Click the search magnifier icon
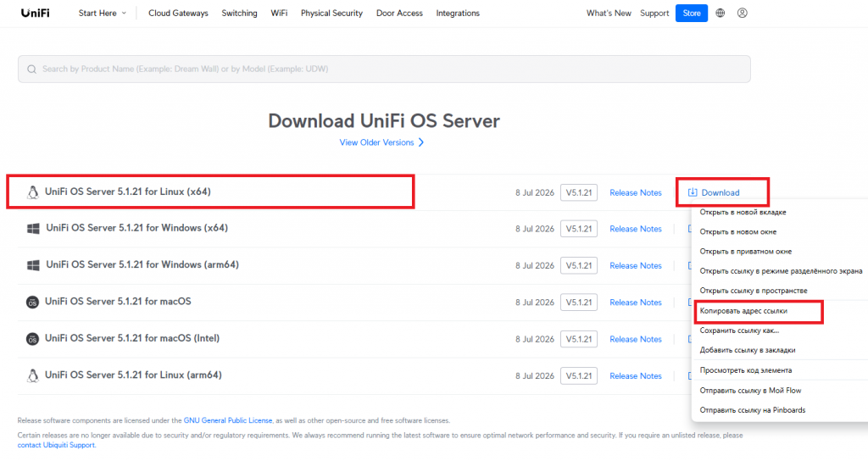 [31, 69]
